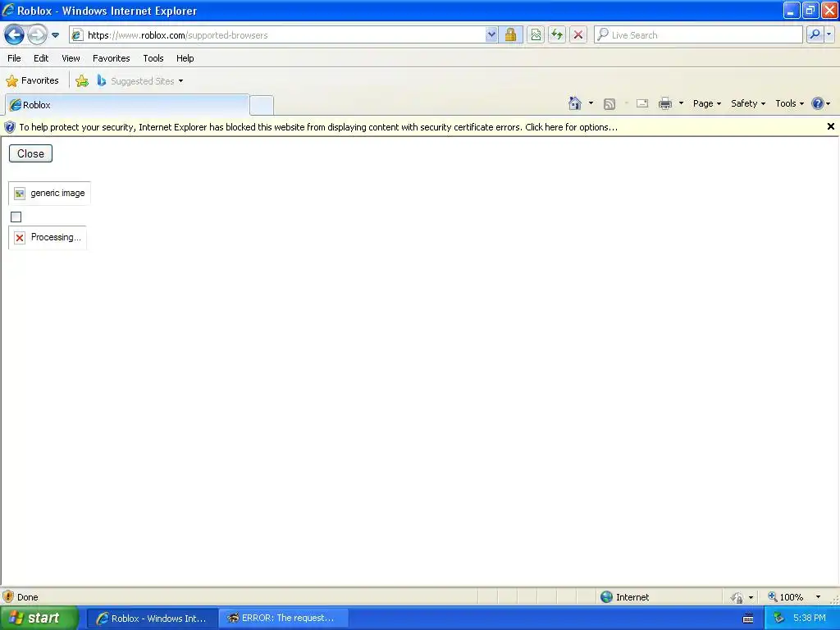Tick the empty checkbox on page
The image size is (840, 630).
tap(16, 217)
